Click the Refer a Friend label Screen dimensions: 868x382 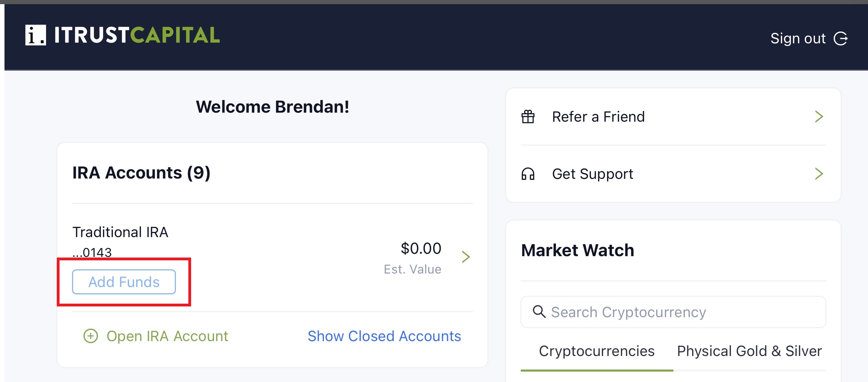(x=598, y=117)
